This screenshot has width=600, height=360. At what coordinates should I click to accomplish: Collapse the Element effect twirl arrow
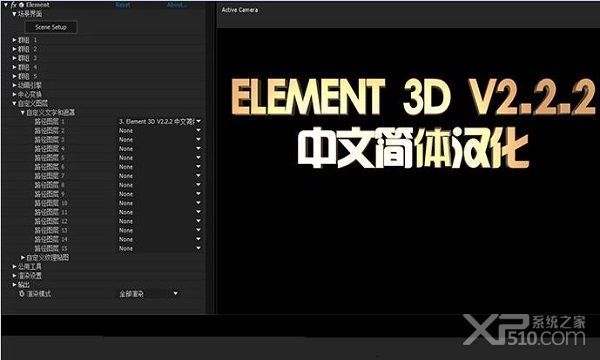coord(6,5)
